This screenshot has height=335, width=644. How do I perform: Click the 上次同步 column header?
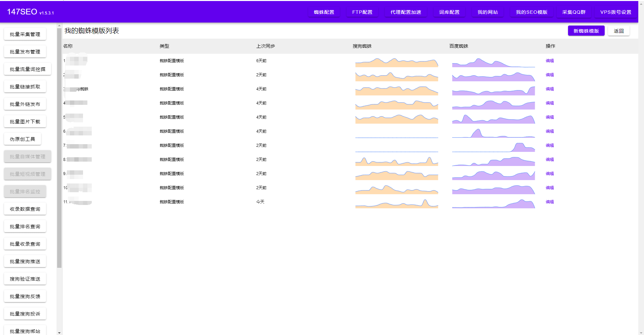pyautogui.click(x=266, y=46)
